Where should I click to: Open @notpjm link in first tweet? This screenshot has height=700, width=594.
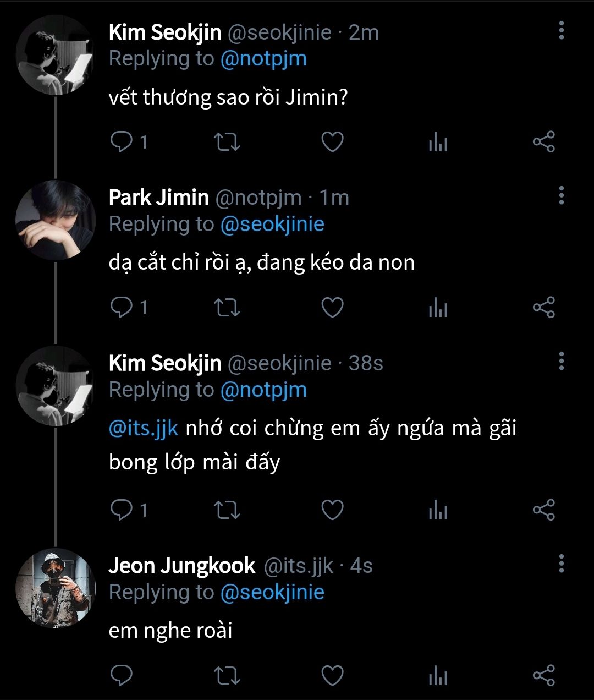pyautogui.click(x=263, y=59)
